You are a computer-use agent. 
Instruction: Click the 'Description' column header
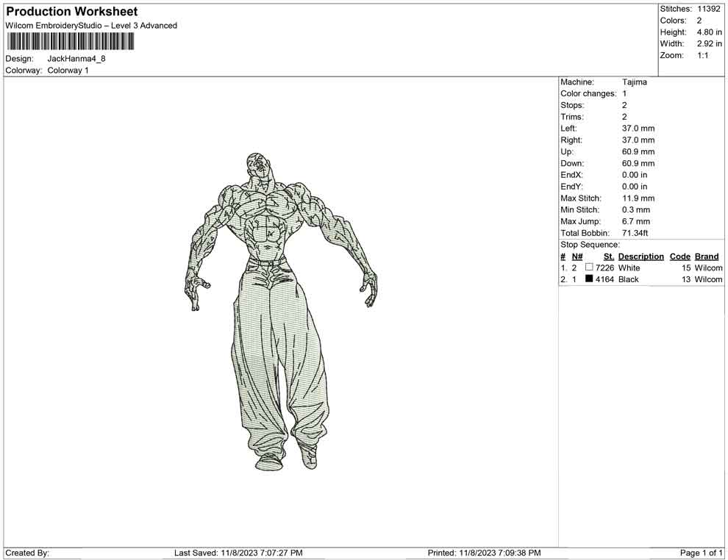[640, 256]
